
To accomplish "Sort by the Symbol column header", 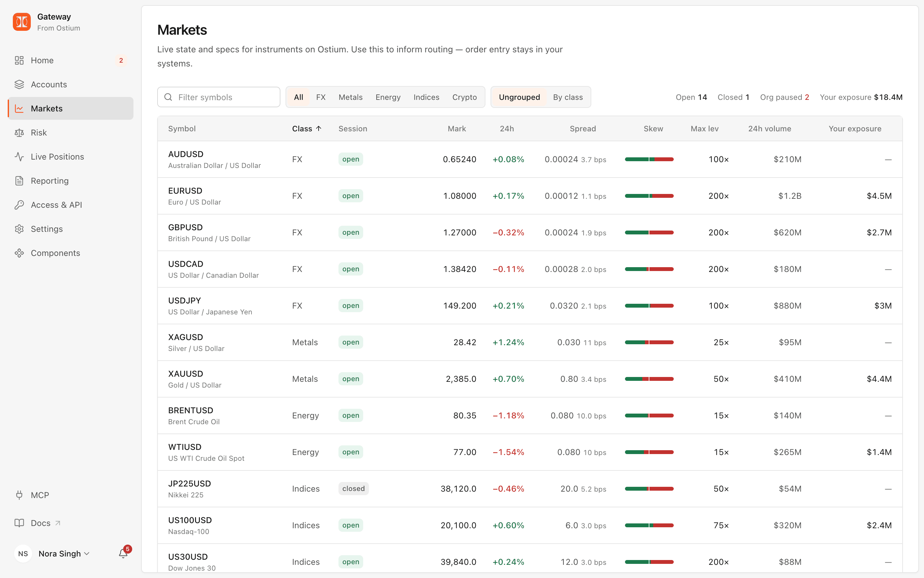I will (182, 129).
